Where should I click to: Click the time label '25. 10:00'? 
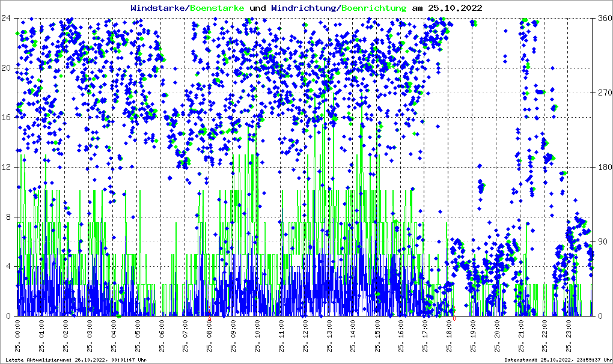258,336
